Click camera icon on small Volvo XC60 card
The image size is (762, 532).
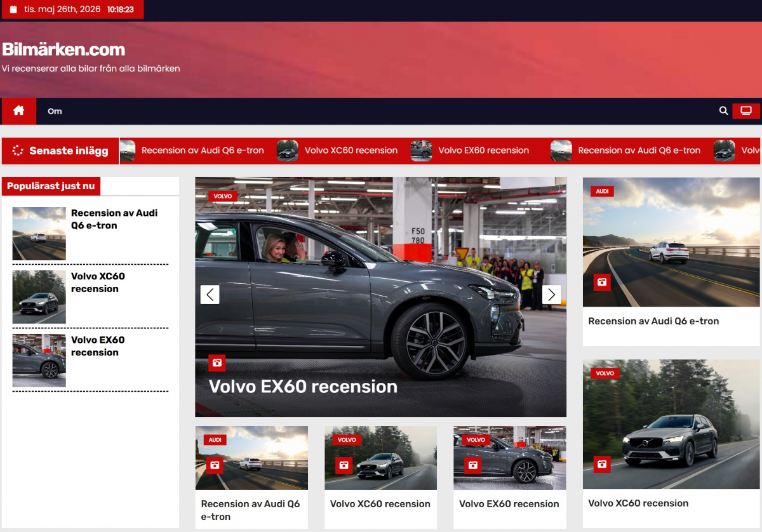[344, 465]
